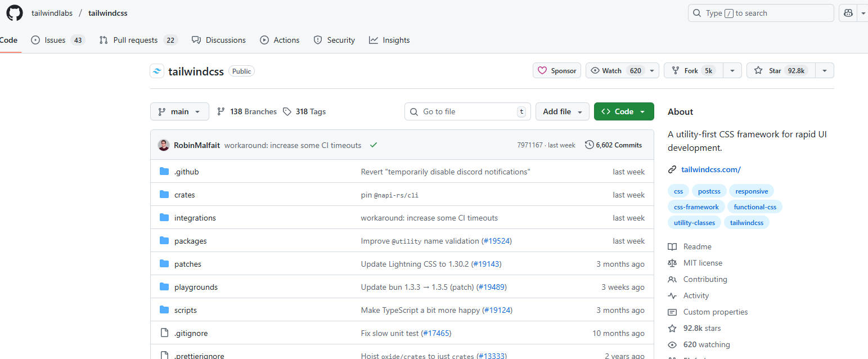The image size is (868, 359).
Task: Select the postcss topic tag
Action: click(x=709, y=191)
